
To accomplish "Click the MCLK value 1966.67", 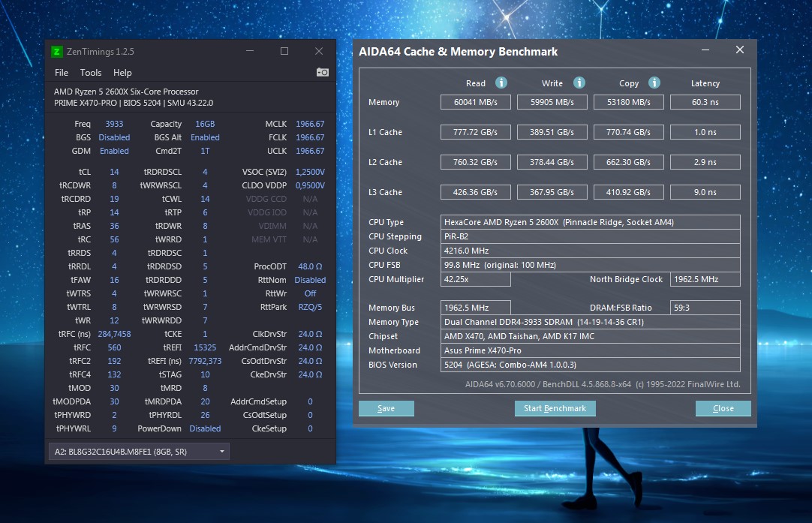I will click(x=310, y=124).
